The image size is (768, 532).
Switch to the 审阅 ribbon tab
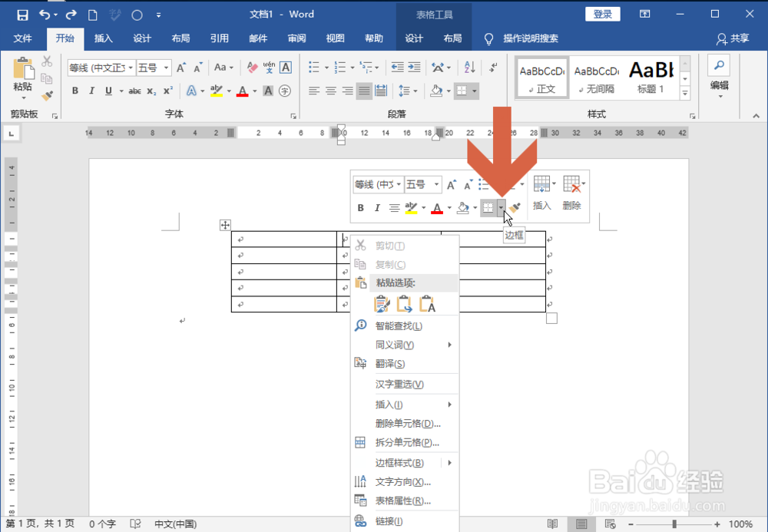(x=296, y=38)
